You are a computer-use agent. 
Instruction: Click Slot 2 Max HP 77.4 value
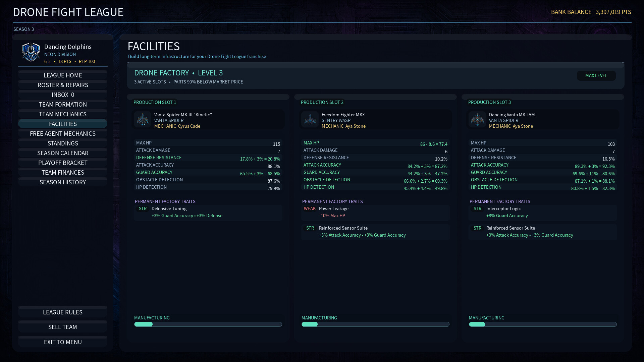(x=434, y=144)
